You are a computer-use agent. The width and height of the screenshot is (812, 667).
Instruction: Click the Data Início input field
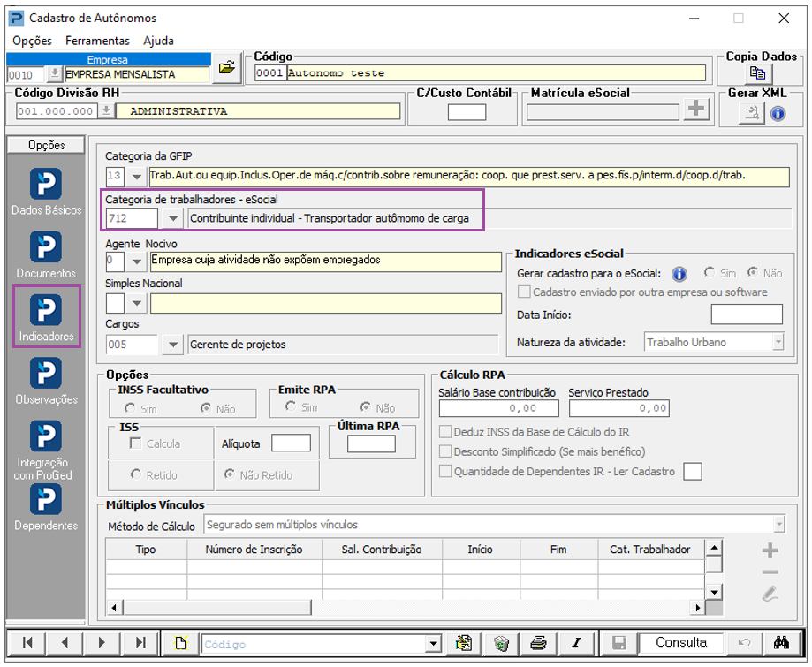747,315
